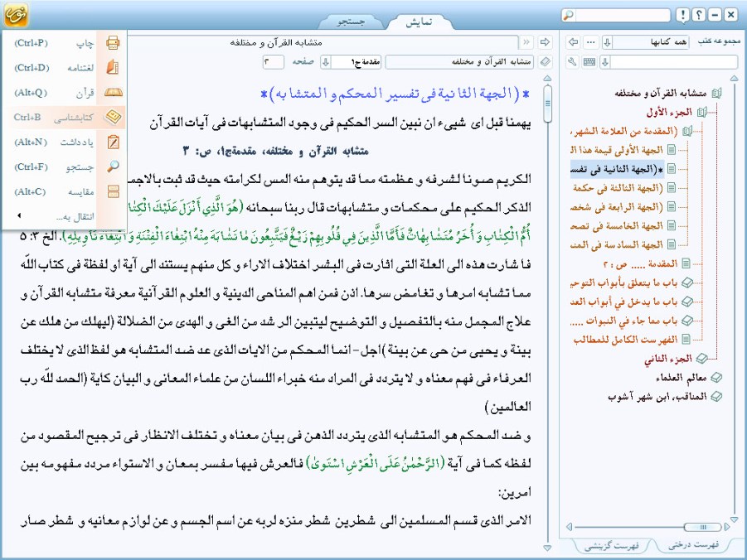Open the فهرست درختى tab
The height and width of the screenshot is (560, 747).
693,545
